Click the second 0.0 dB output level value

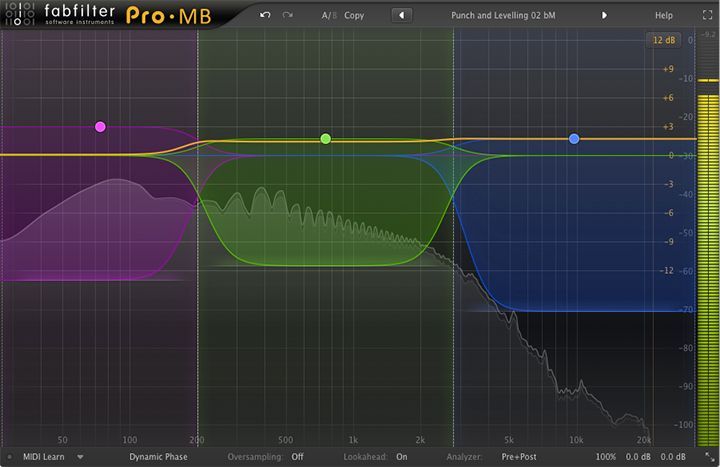(673, 457)
